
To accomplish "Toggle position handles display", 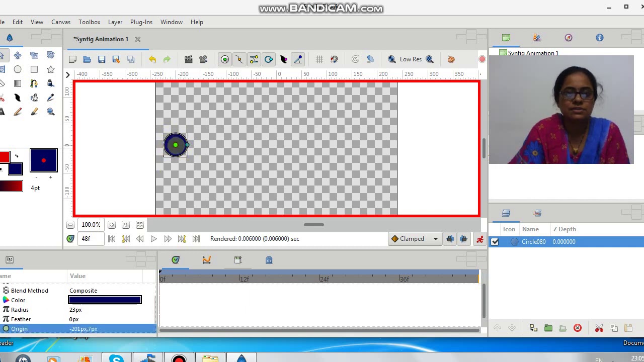I will [225, 59].
